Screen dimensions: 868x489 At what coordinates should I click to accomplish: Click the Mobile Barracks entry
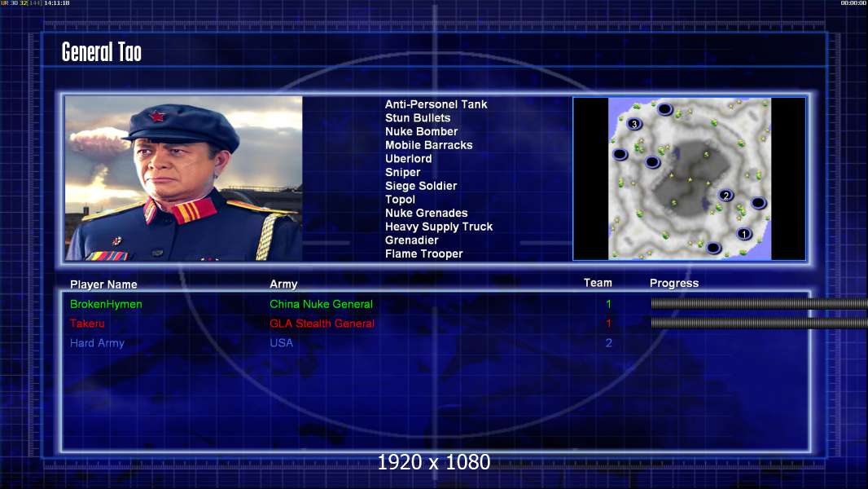tap(428, 145)
